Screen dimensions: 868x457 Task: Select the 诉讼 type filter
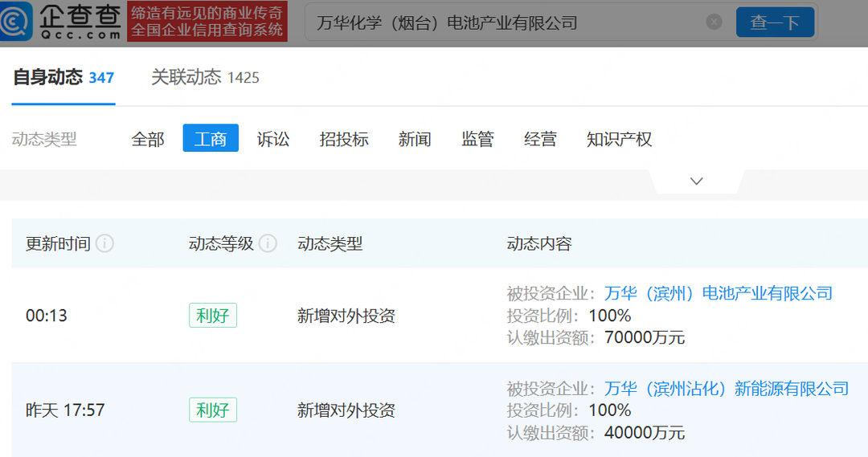(x=273, y=139)
